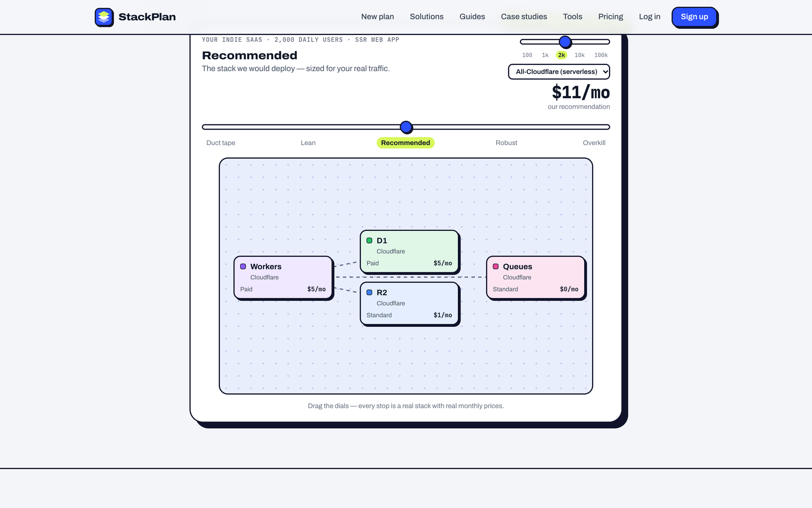Click the 'our recommendation' caption

579,107
